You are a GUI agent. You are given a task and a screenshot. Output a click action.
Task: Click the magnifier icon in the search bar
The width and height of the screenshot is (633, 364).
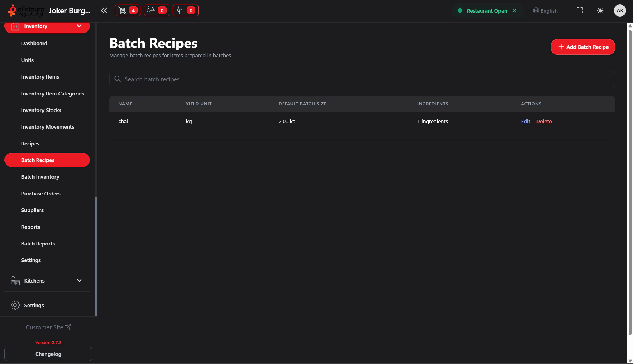(117, 79)
